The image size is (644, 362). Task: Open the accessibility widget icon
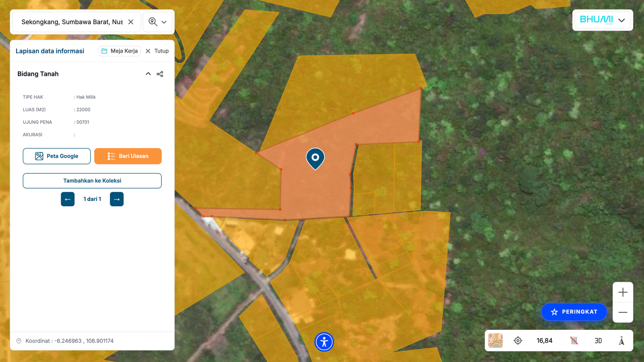[x=324, y=342]
